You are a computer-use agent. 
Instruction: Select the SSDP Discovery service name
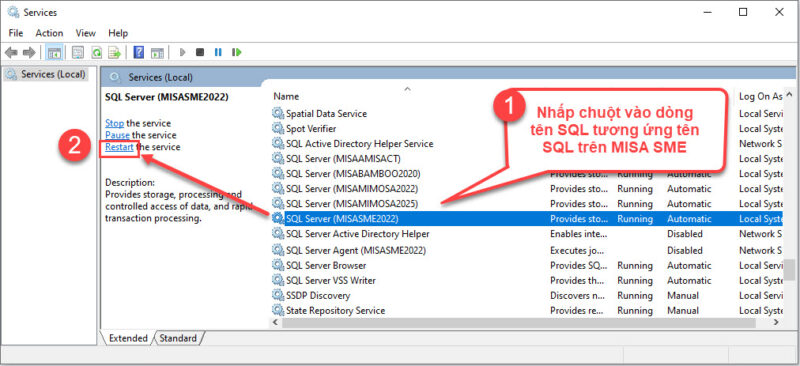click(318, 296)
